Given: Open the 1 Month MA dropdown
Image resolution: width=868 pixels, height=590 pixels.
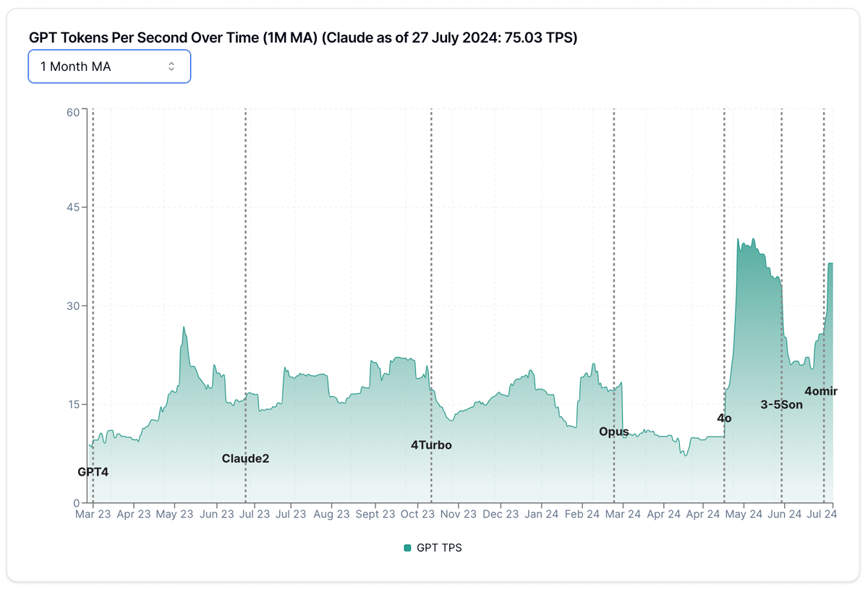Looking at the screenshot, I should click(x=109, y=67).
